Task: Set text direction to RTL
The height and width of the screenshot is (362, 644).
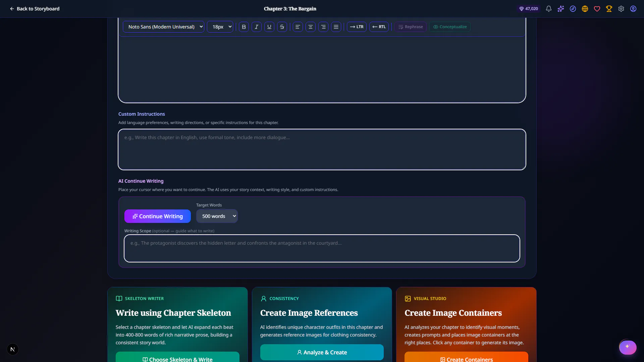Action: tap(379, 27)
